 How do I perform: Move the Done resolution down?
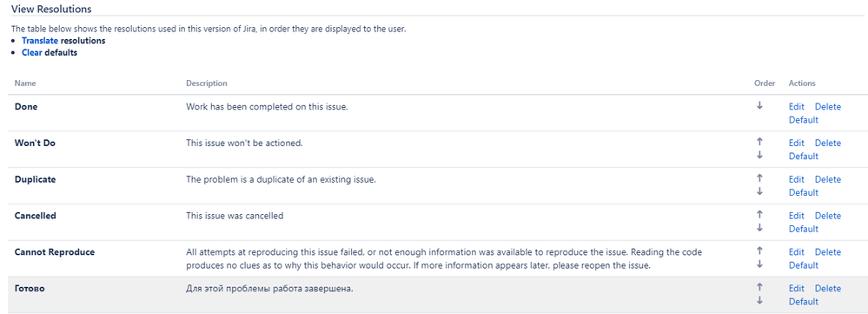[x=759, y=105]
